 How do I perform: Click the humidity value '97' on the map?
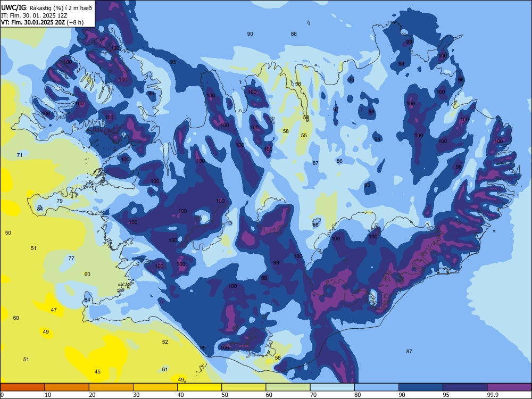(336, 109)
